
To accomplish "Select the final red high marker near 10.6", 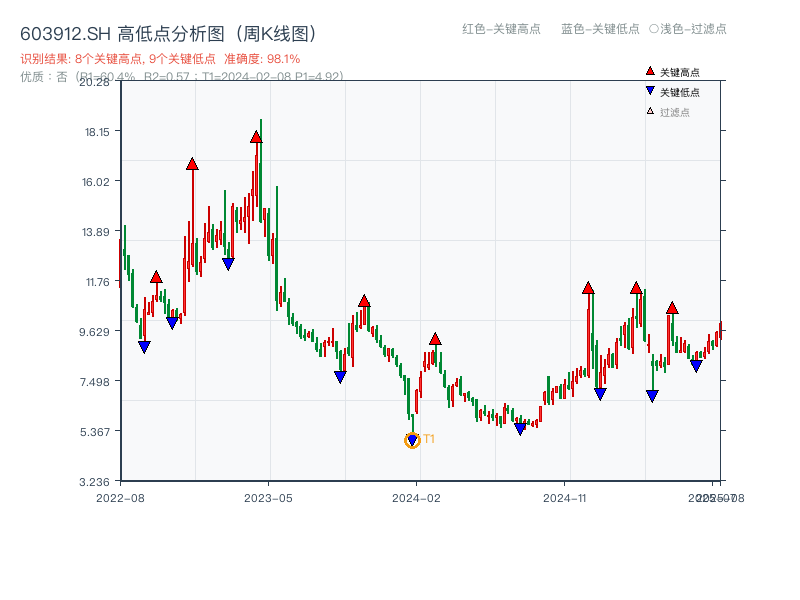I will tap(672, 308).
